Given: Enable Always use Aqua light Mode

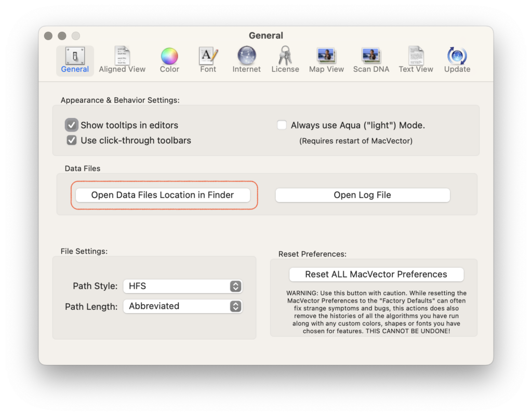Looking at the screenshot, I should [x=282, y=125].
